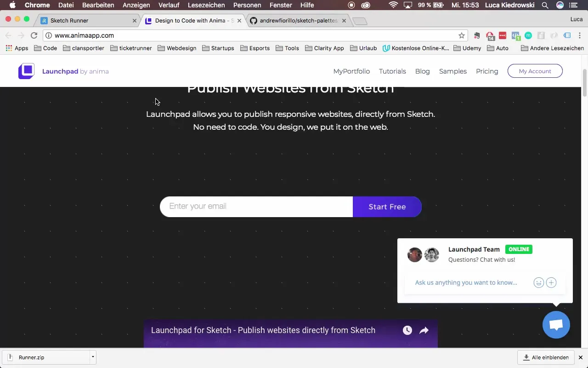Open the Startups bookmarks folder
588x368 pixels.
(x=218, y=48)
